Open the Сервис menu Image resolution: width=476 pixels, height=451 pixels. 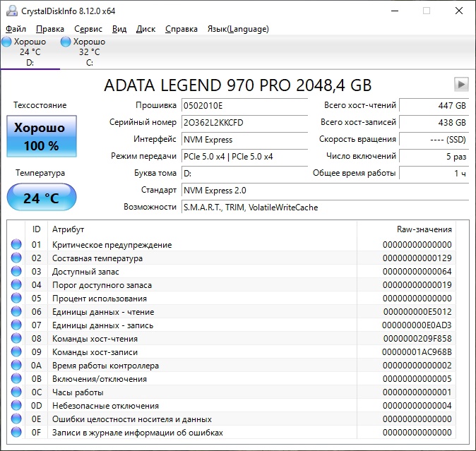click(88, 29)
